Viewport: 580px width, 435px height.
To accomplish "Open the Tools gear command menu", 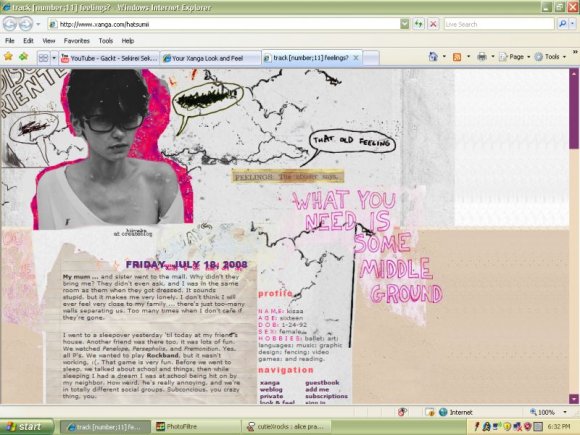I will tap(550, 57).
